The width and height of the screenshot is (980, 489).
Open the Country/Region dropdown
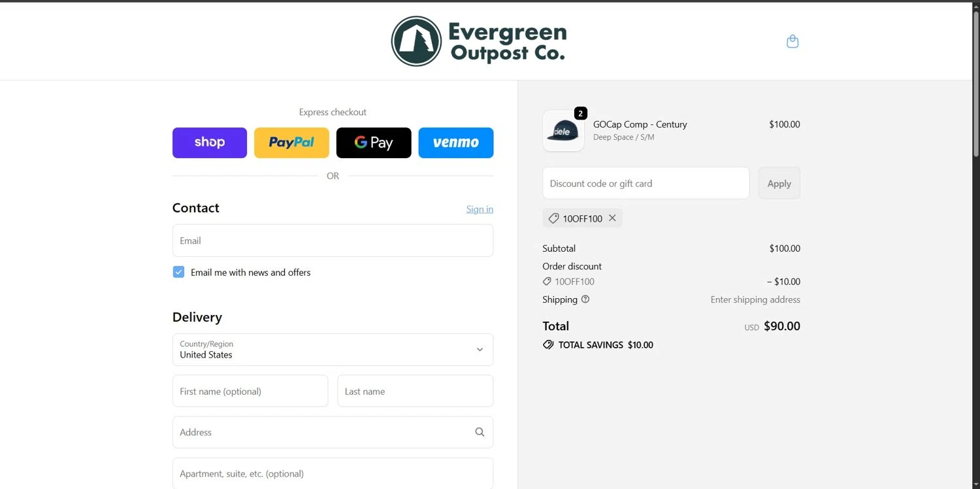tap(333, 350)
